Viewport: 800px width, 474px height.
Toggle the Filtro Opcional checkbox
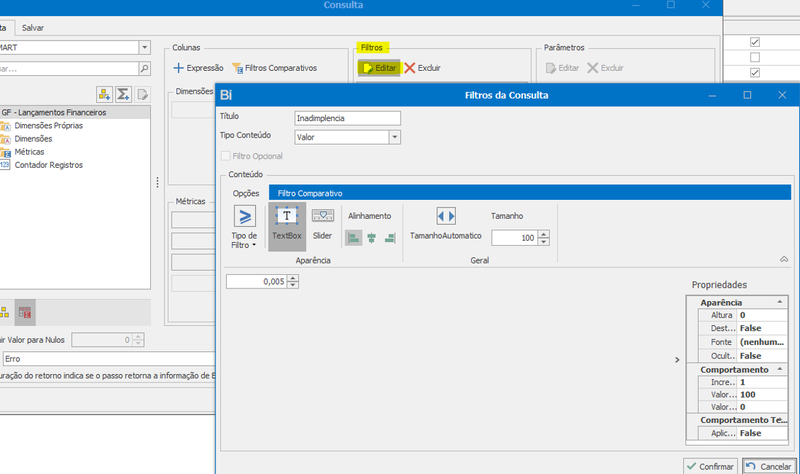[226, 156]
